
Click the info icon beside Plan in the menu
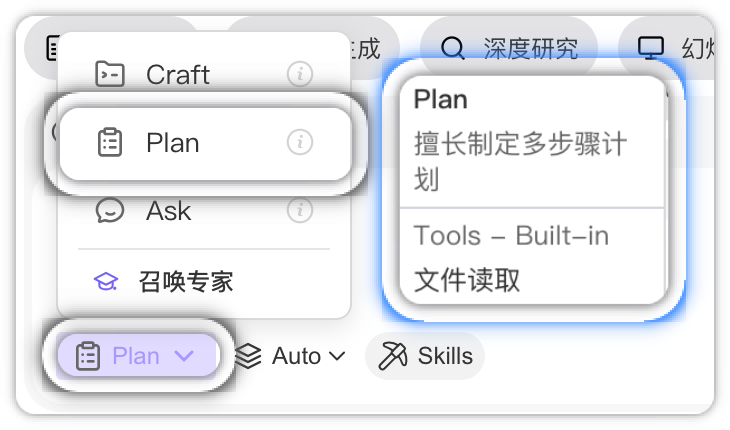tap(299, 143)
